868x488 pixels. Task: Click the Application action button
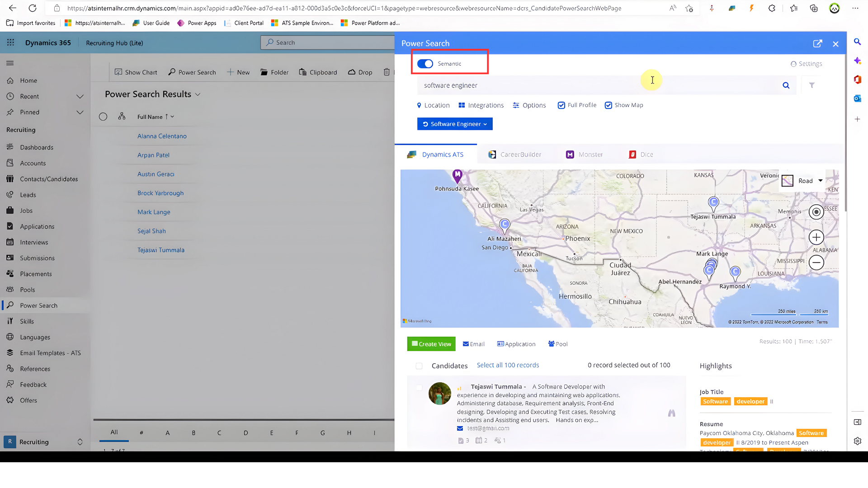516,344
